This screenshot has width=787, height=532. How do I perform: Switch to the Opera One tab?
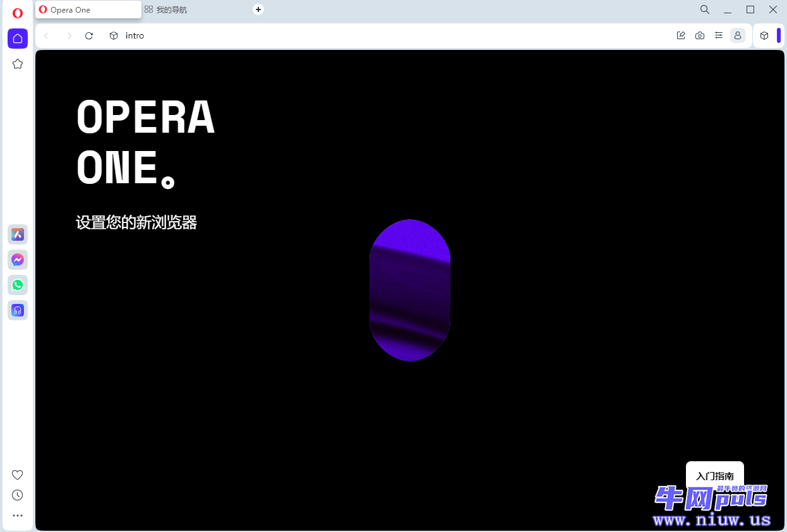88,9
